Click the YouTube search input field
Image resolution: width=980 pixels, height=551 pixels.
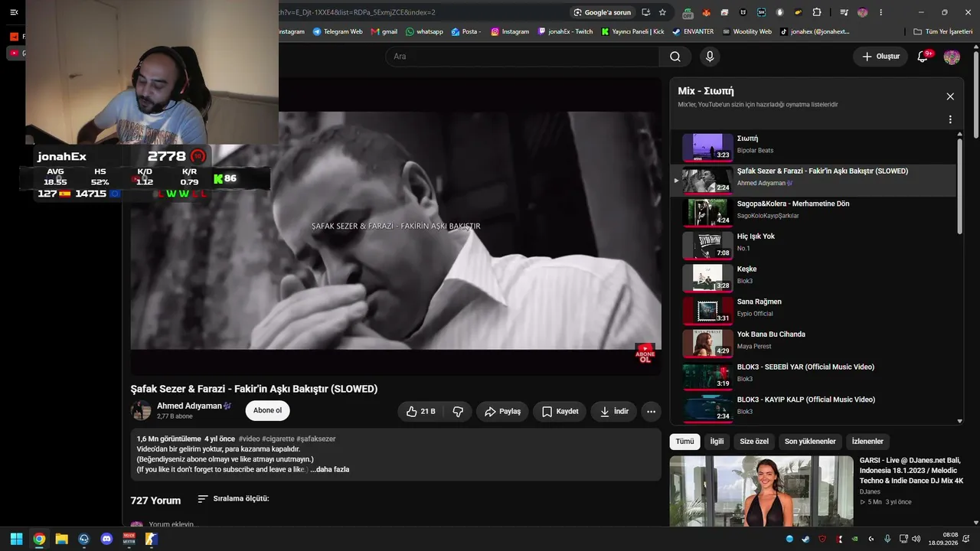pos(522,57)
